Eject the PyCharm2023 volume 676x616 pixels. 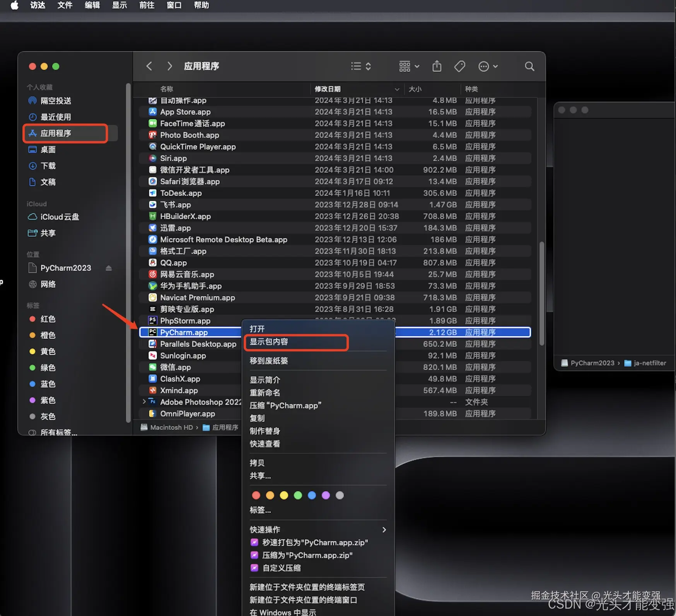click(109, 268)
